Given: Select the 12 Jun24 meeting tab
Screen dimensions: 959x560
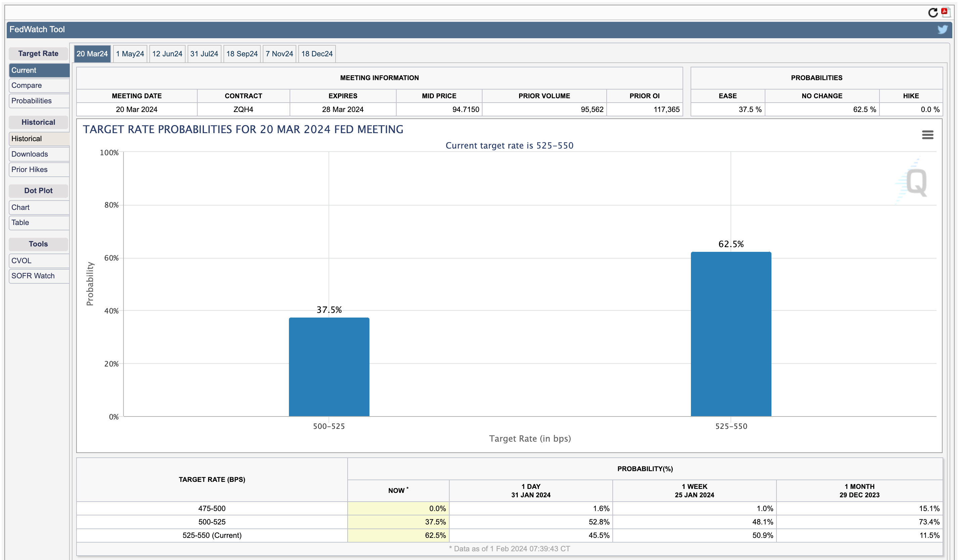Looking at the screenshot, I should (167, 54).
